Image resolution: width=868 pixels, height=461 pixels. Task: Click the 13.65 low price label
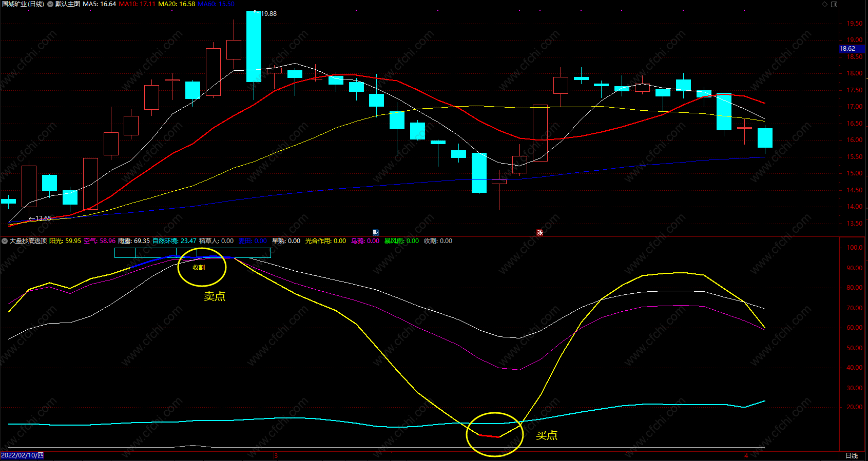click(43, 218)
